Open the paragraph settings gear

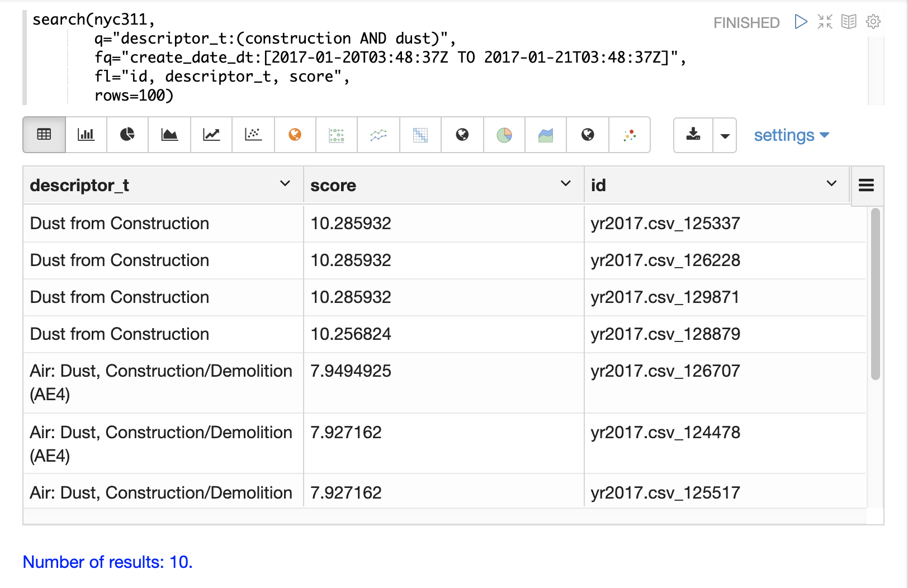pyautogui.click(x=873, y=22)
